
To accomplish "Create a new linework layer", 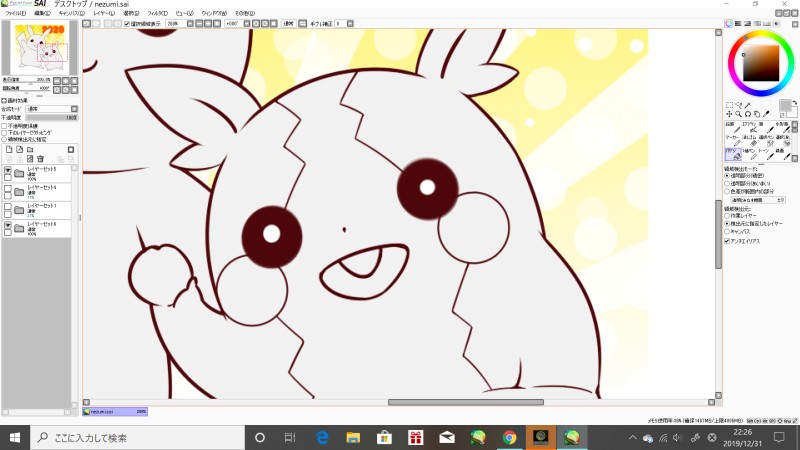I will click(x=19, y=149).
